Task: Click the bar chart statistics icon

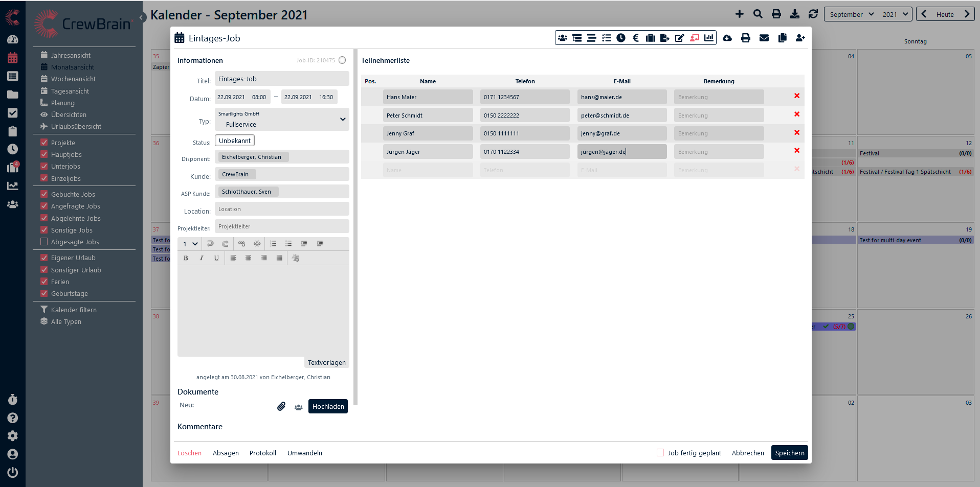Action: point(709,38)
